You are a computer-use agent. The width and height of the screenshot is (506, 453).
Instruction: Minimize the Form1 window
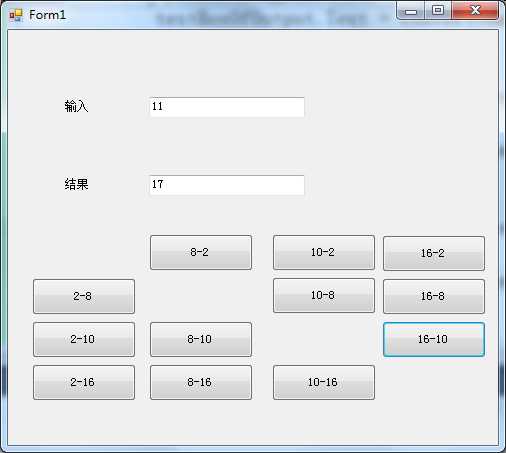pos(411,11)
